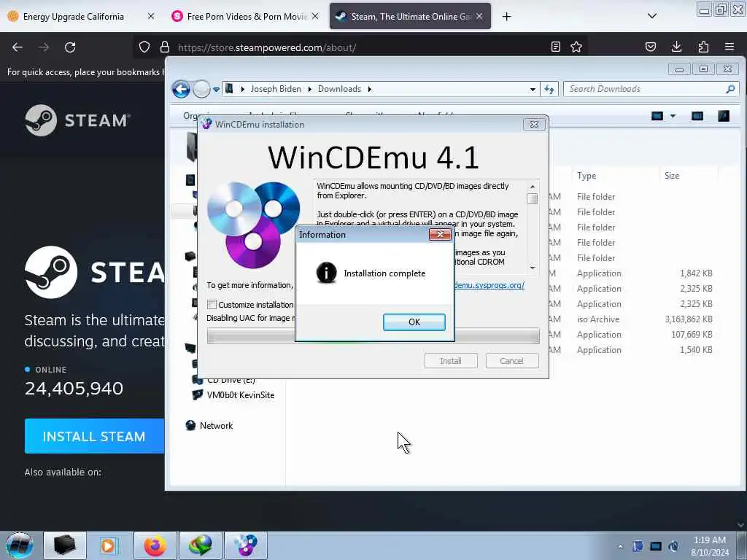Toggle the Explorer preview pane icon
The width and height of the screenshot is (747, 560).
coord(697,116)
